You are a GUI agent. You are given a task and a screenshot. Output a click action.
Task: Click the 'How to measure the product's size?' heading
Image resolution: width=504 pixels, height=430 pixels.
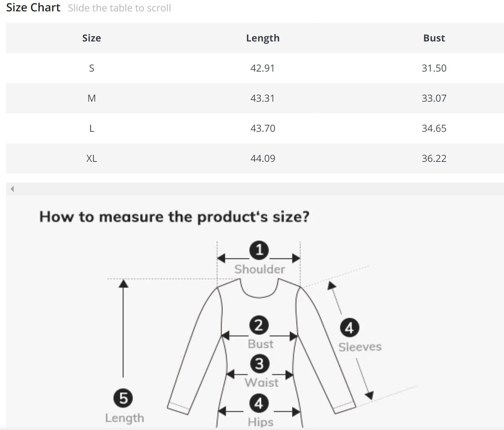(174, 217)
